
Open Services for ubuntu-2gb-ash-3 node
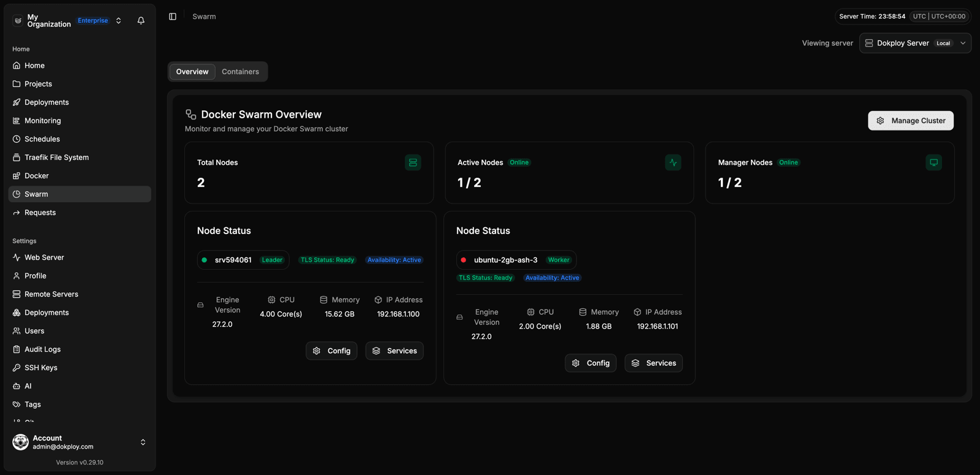654,363
